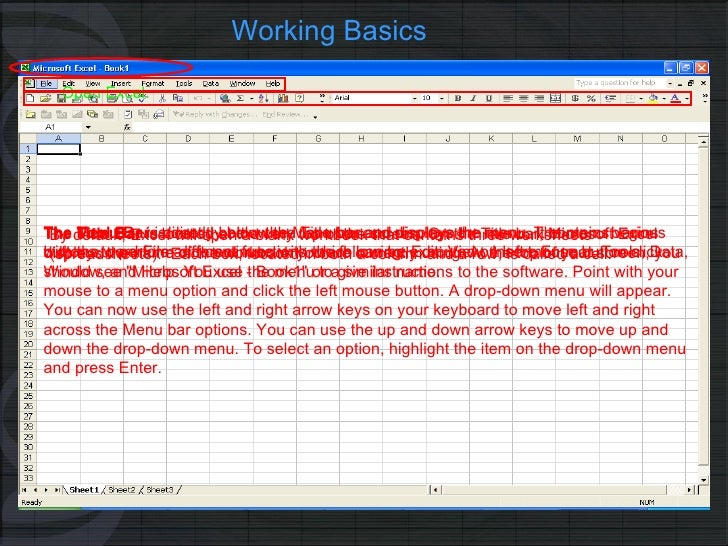Click the first-sheet tab scroll button
Screen dimensions: 728x546
tap(24, 490)
